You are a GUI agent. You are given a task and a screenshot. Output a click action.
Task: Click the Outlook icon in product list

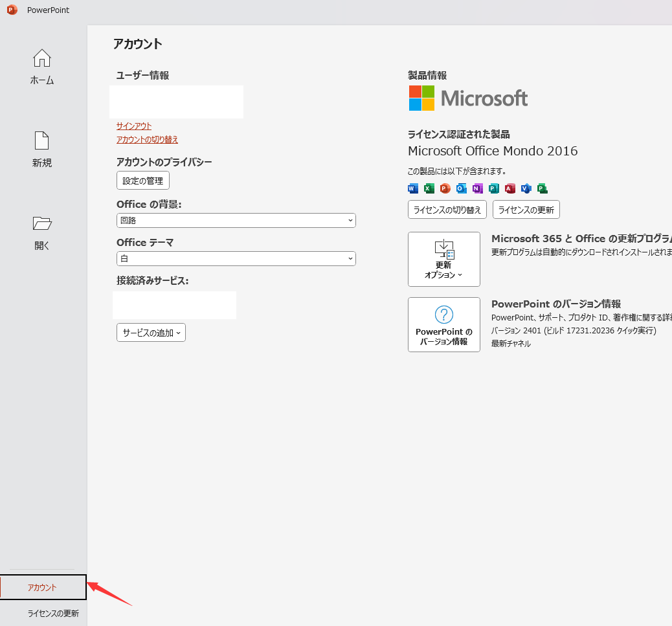(x=462, y=188)
